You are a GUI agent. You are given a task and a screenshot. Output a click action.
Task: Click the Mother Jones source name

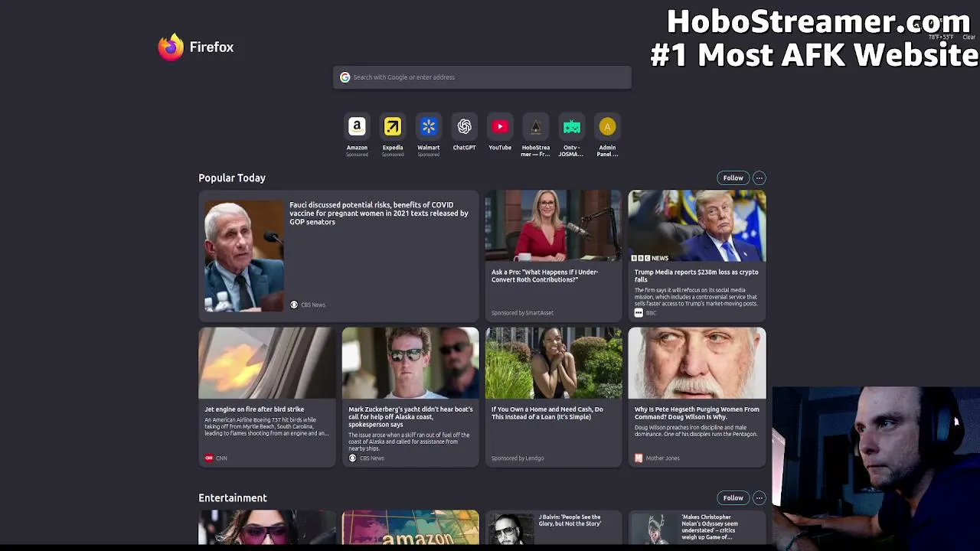pos(663,458)
